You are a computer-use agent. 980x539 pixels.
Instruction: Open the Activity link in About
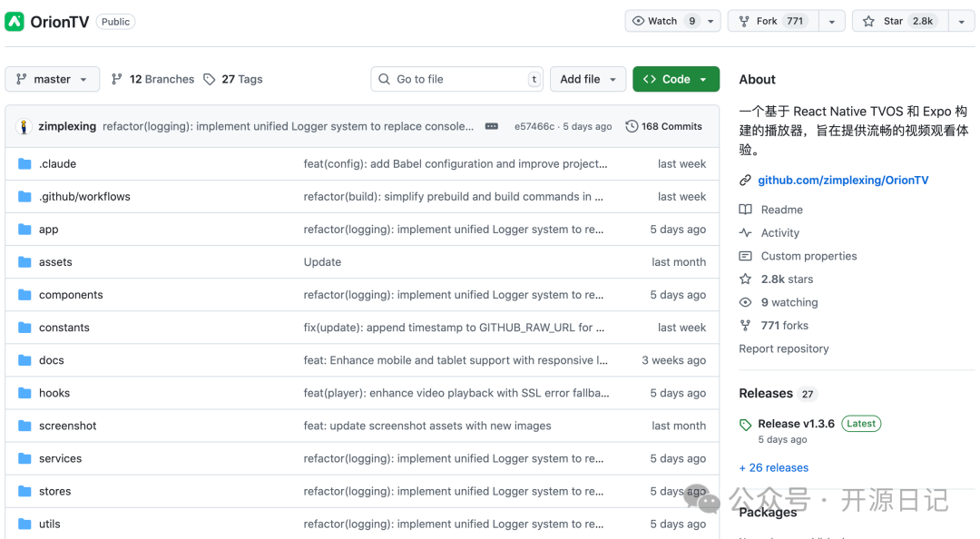780,232
